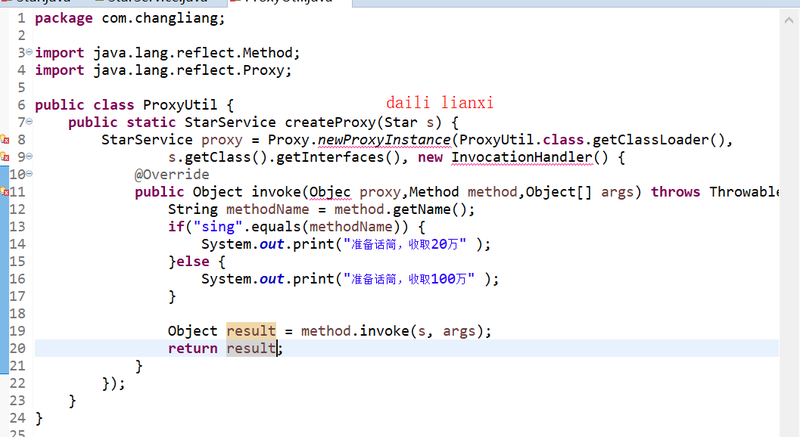
Task: Collapse the imports fold at line 3
Action: (29, 52)
